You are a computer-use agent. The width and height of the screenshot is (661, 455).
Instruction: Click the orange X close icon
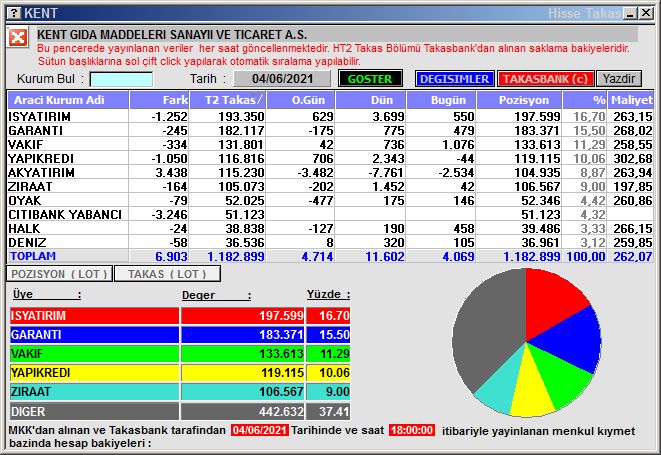[18, 38]
